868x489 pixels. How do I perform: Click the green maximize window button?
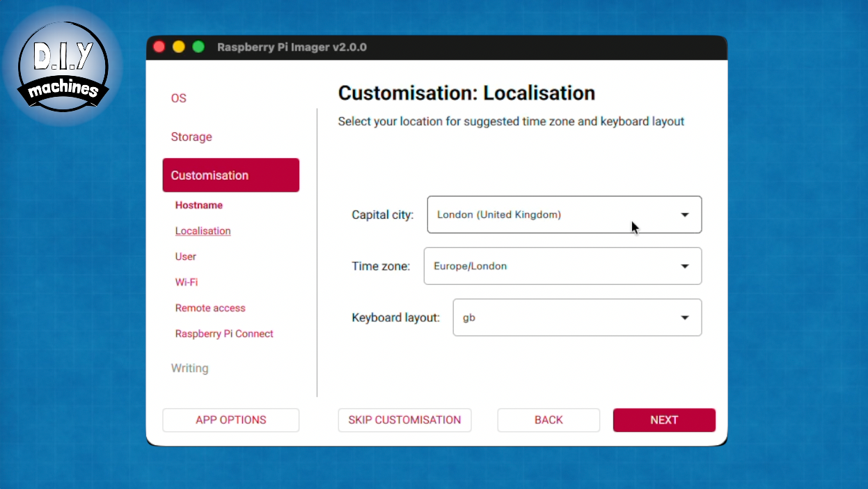point(198,47)
